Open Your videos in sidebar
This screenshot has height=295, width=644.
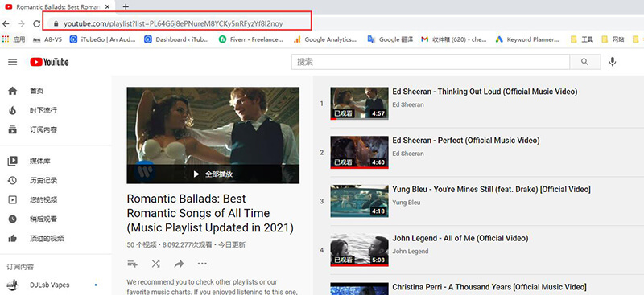tap(13, 200)
